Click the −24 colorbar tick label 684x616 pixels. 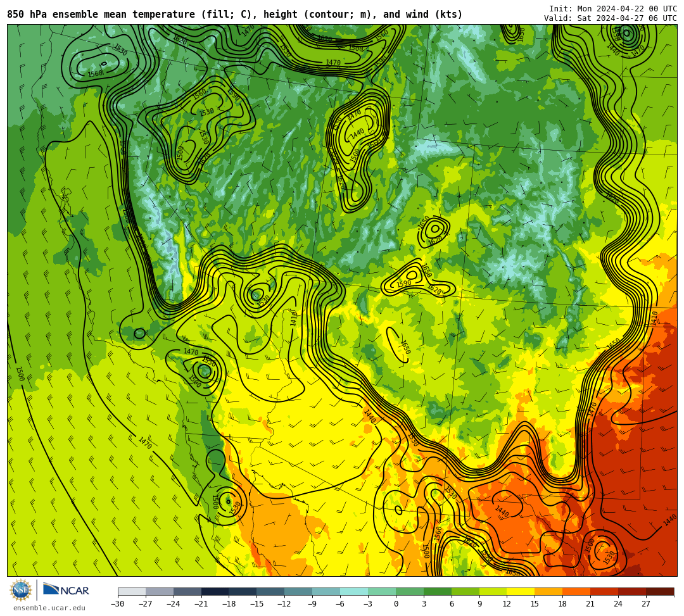[x=174, y=604]
